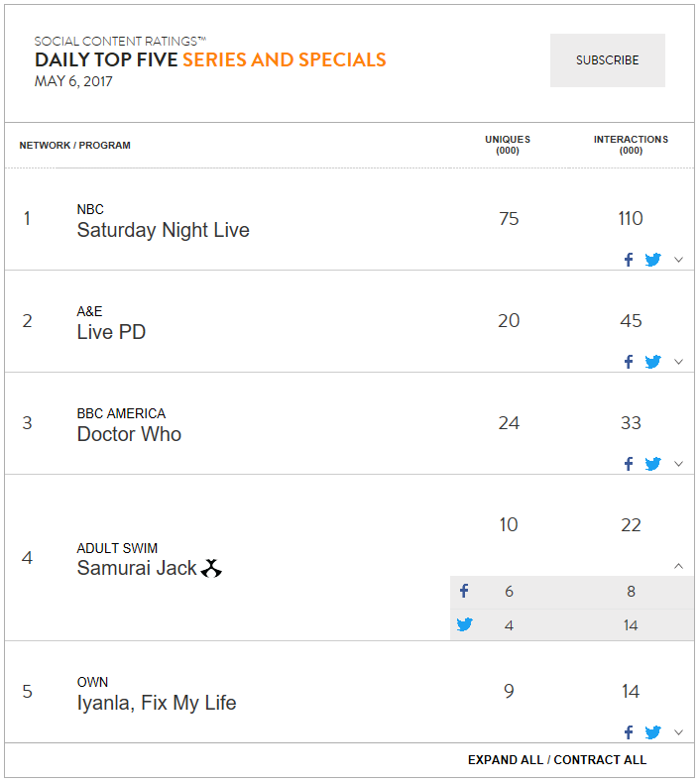Click the Twitter icon under Live PD
This screenshot has width=700, height=782.
point(652,362)
